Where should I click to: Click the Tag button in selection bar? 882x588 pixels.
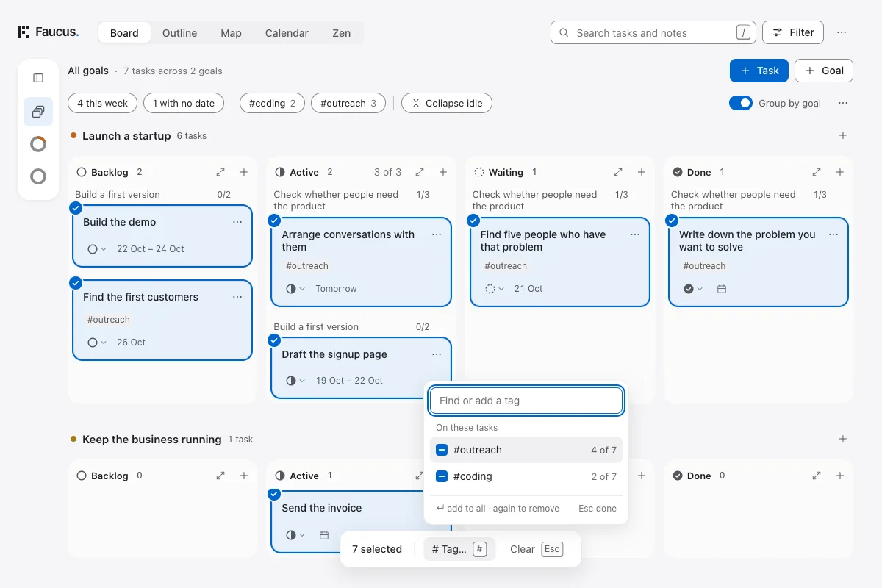point(459,549)
